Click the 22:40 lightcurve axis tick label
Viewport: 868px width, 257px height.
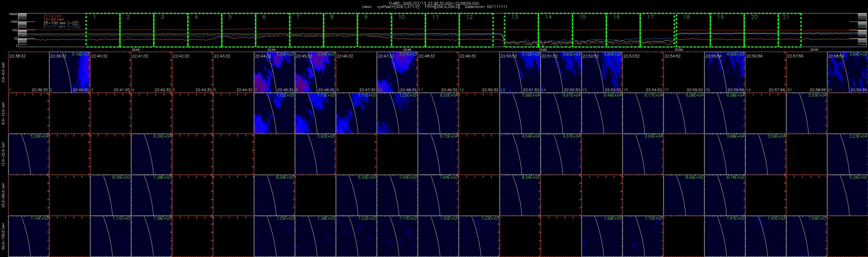click(136, 50)
